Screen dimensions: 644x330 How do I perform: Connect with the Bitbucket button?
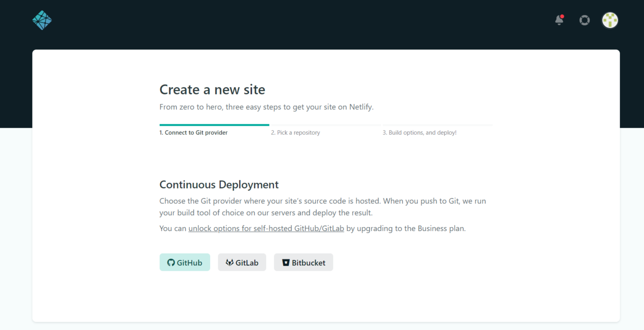pos(304,262)
